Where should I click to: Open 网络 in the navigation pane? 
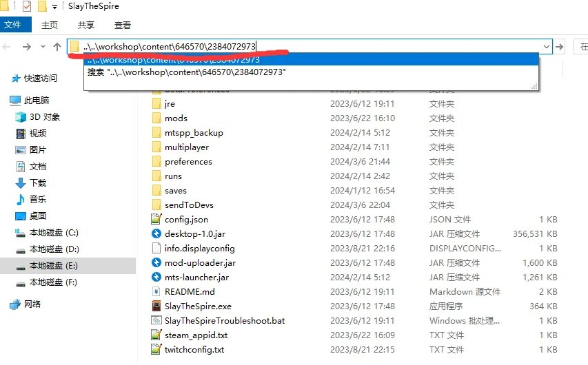[26, 304]
